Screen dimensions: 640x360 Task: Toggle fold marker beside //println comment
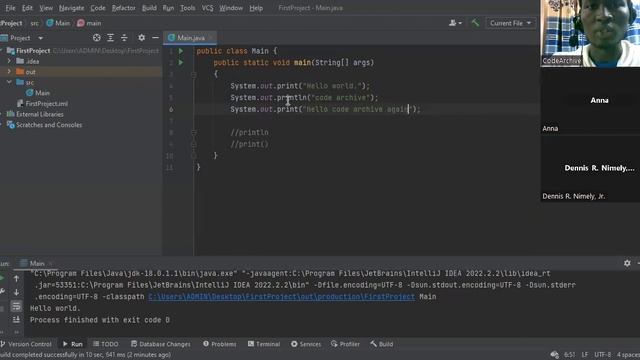194,133
